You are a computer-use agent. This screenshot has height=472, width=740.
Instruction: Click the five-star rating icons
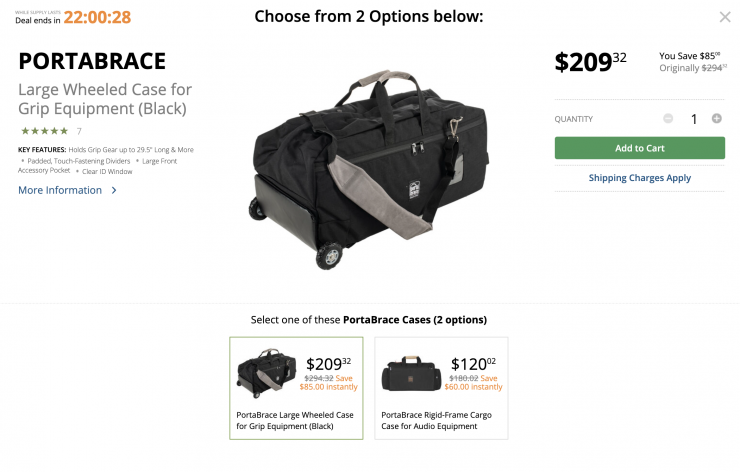pyautogui.click(x=44, y=131)
